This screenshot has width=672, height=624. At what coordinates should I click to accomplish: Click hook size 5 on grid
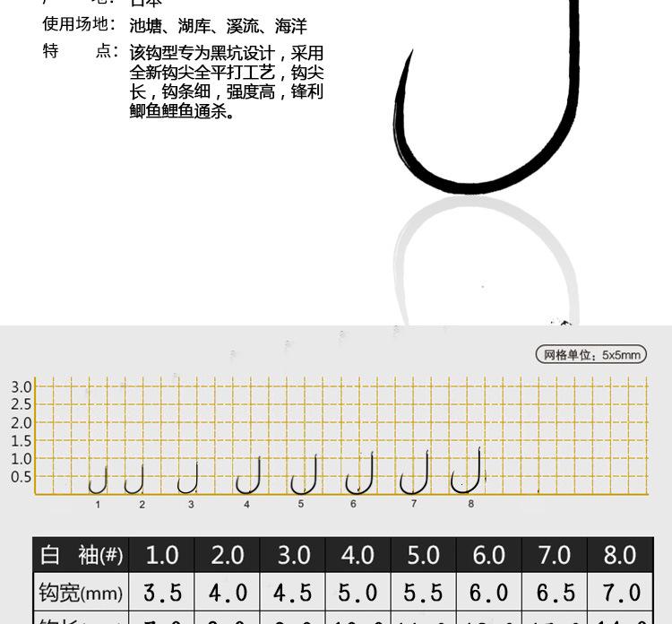click(304, 474)
